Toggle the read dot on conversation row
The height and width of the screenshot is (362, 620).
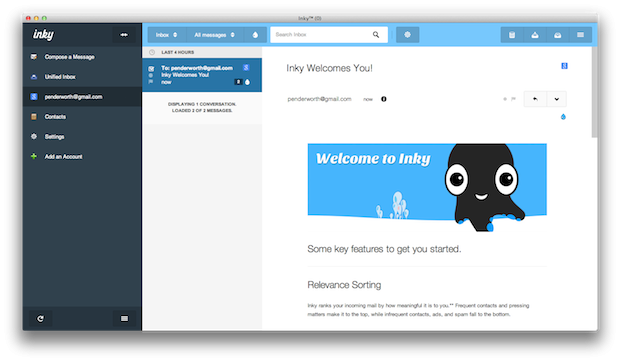151,75
